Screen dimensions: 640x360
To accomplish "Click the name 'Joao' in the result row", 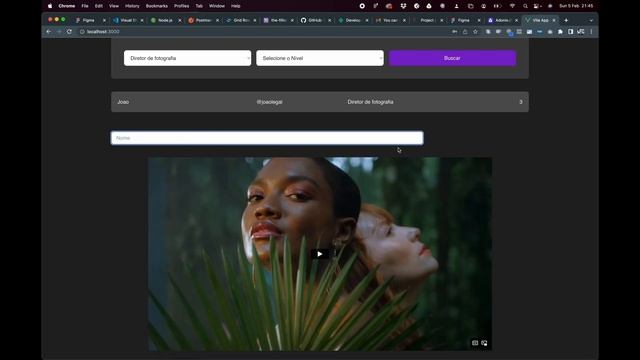I will [x=123, y=102].
